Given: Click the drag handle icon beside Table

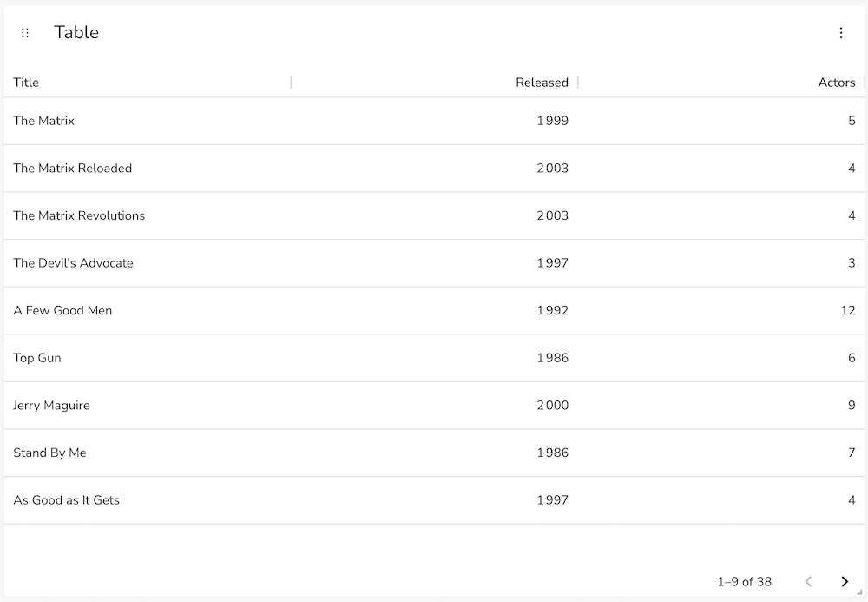Looking at the screenshot, I should pos(25,33).
